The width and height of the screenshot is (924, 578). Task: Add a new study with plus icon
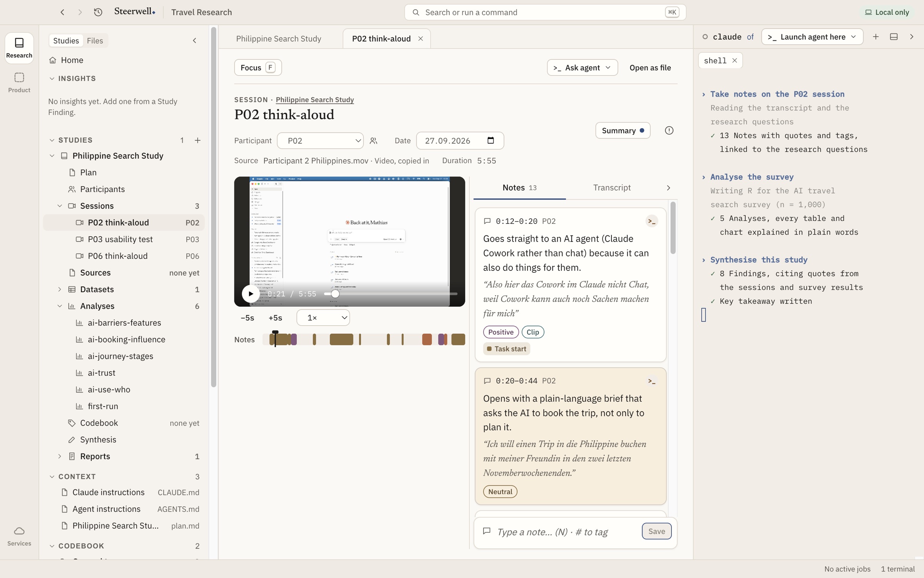tap(198, 140)
